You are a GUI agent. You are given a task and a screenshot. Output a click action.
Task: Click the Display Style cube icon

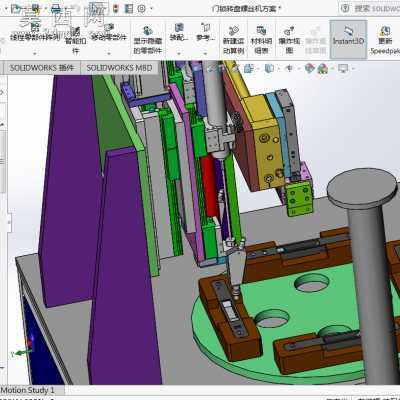(x=269, y=69)
